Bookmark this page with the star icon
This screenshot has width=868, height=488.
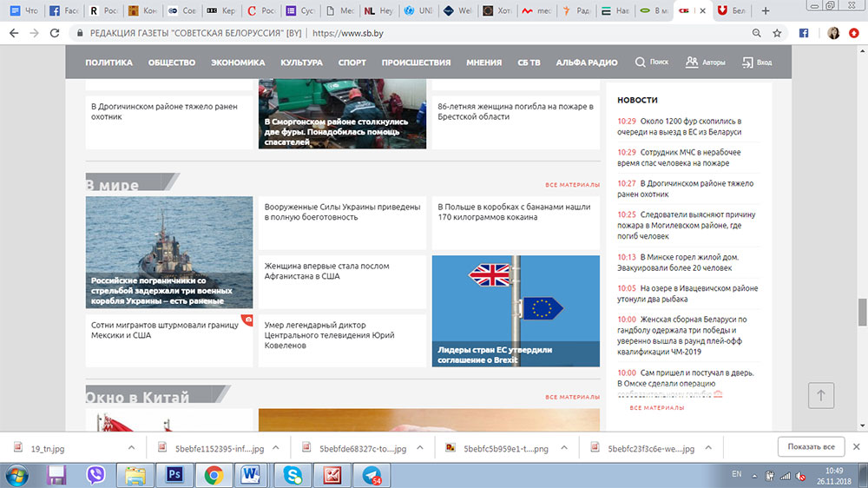pyautogui.click(x=777, y=33)
